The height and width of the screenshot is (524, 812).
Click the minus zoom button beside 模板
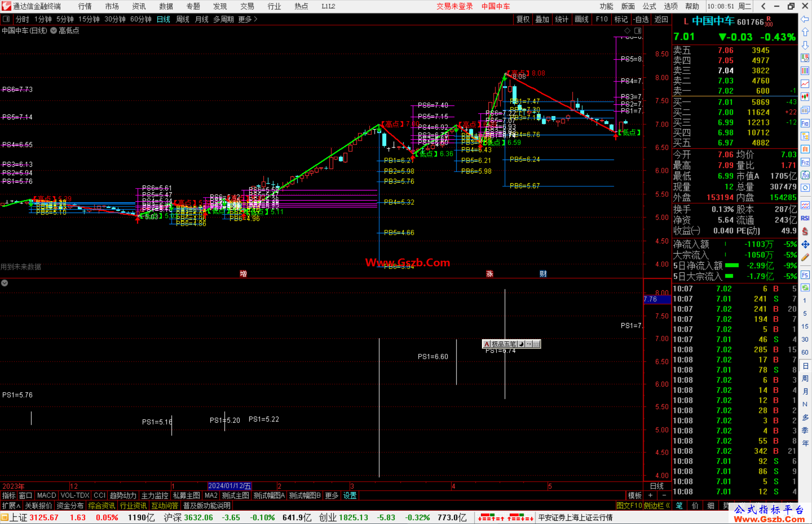pyautogui.click(x=664, y=495)
